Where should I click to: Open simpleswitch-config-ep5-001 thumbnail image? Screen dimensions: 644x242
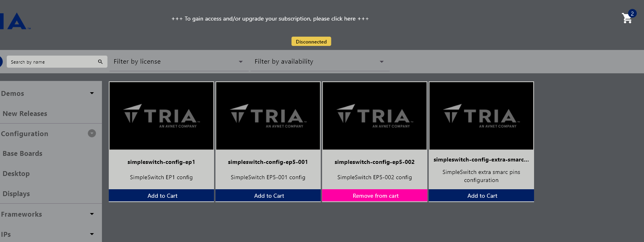pos(268,116)
